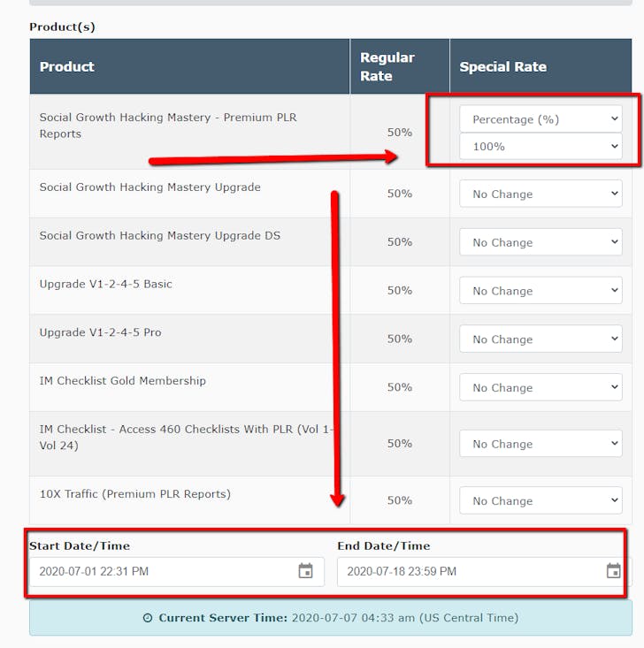Viewport: 644px width, 648px height.
Task: Click the Regular Rate column header
Action: coord(387,66)
